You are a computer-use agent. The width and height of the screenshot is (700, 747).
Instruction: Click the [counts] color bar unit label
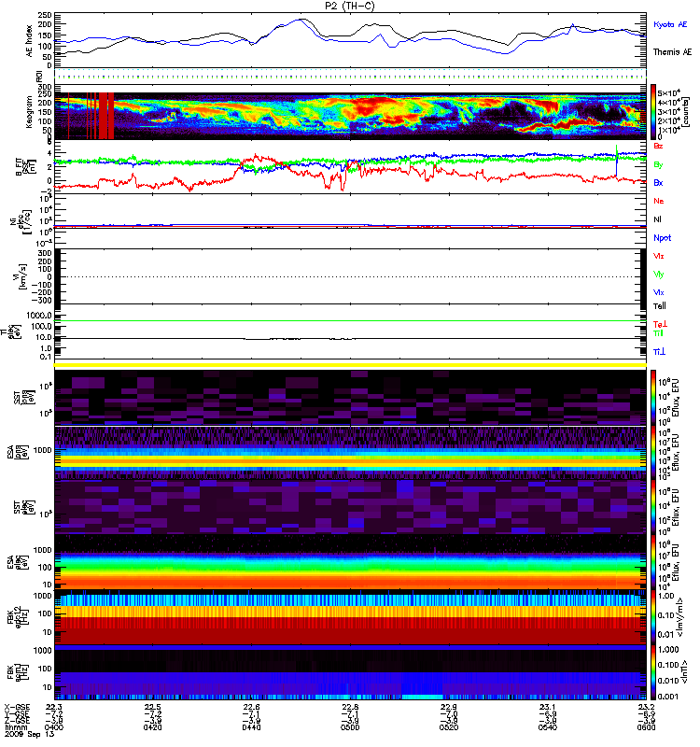point(685,112)
